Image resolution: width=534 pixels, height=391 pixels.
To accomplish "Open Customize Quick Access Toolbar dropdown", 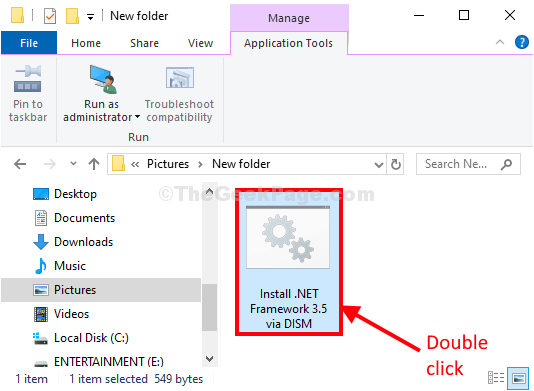I will [90, 16].
